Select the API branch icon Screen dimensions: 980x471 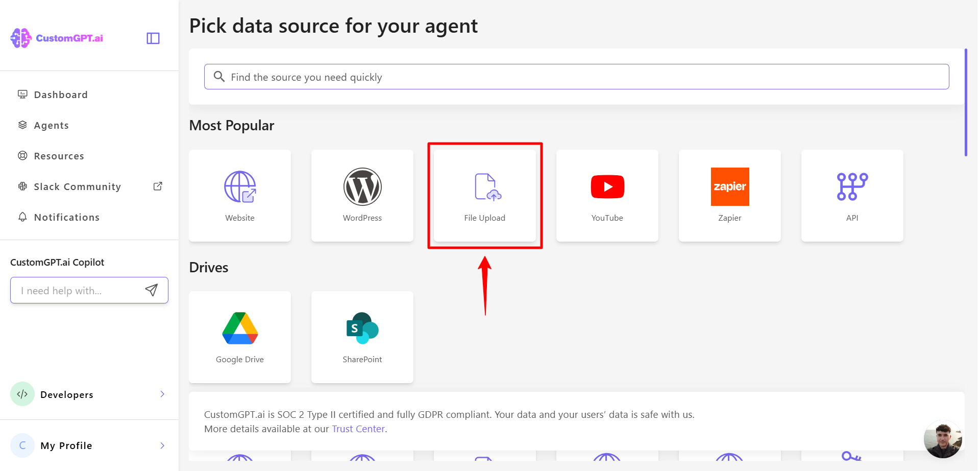852,186
